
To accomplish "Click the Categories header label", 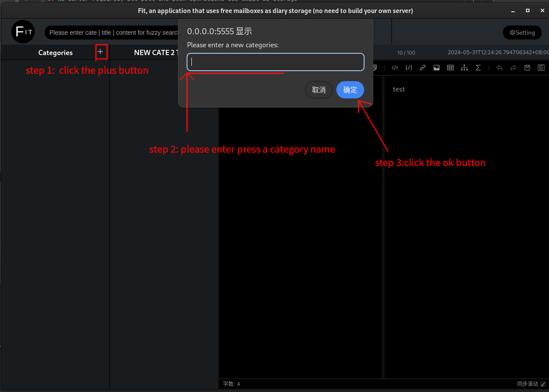I will point(56,52).
